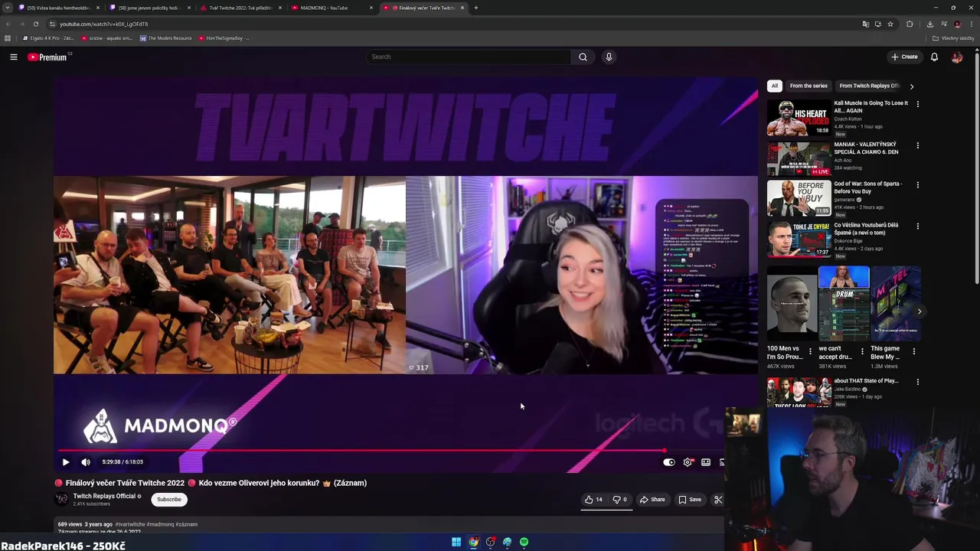Show next Shorts with the right arrow
This screenshot has width=980, height=551.
(920, 311)
